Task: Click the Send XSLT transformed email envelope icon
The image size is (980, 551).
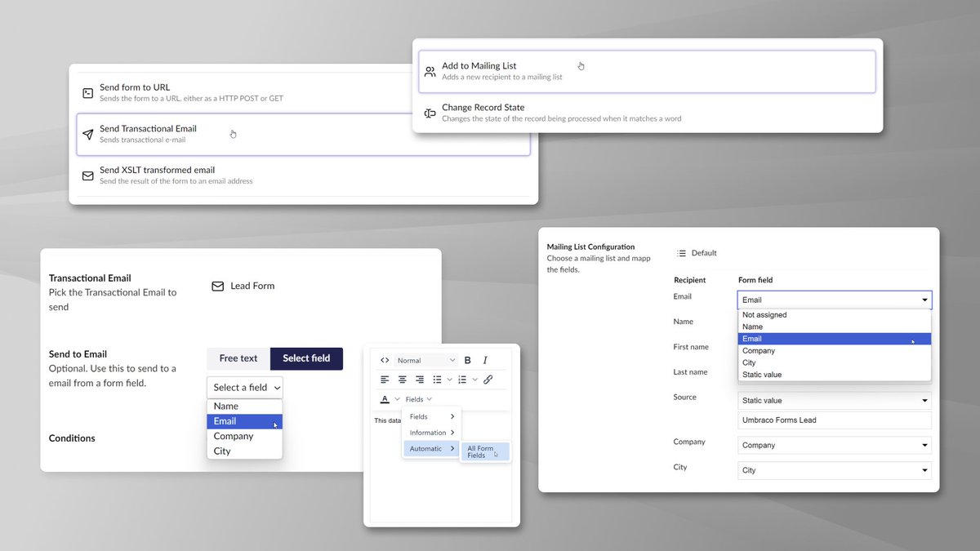Action: pyautogui.click(x=88, y=176)
